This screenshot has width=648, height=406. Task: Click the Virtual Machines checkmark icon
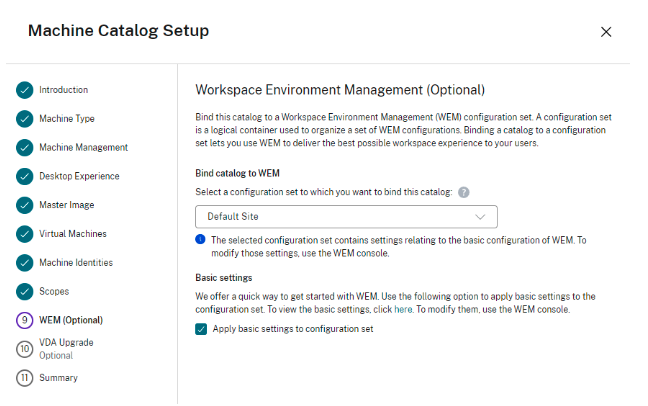pos(24,234)
